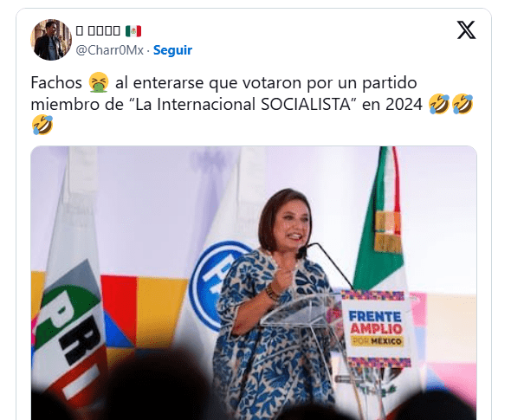Open the X logo link
Screen dimensions: 524x420
click(466, 29)
